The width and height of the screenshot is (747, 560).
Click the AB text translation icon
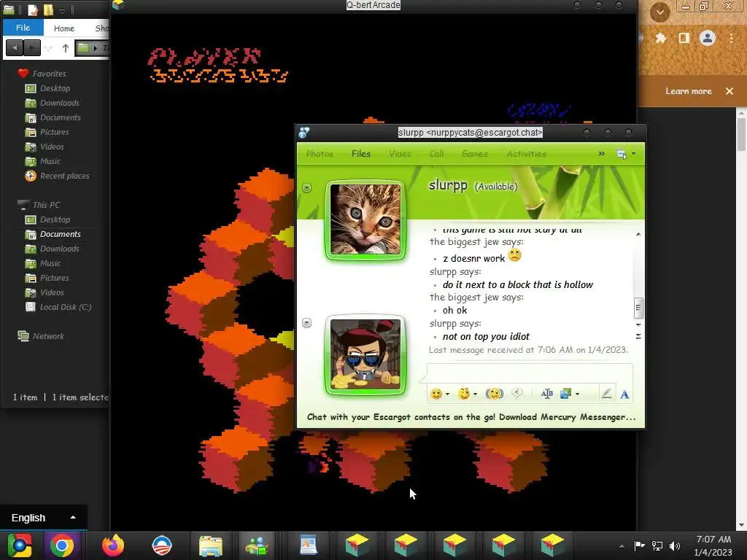(547, 393)
